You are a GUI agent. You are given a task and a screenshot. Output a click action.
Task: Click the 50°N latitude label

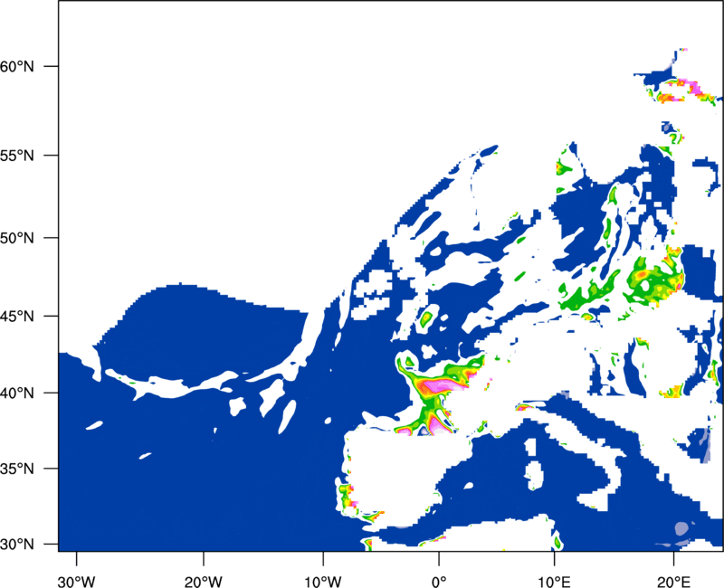click(x=16, y=238)
